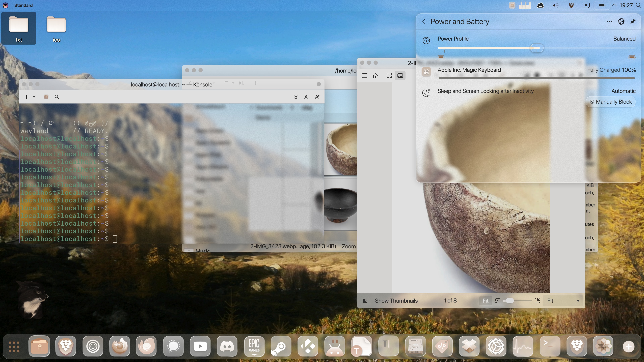Select the light bowl thumbnail in file manager
Viewport: 644px width, 362px height.
click(341, 149)
